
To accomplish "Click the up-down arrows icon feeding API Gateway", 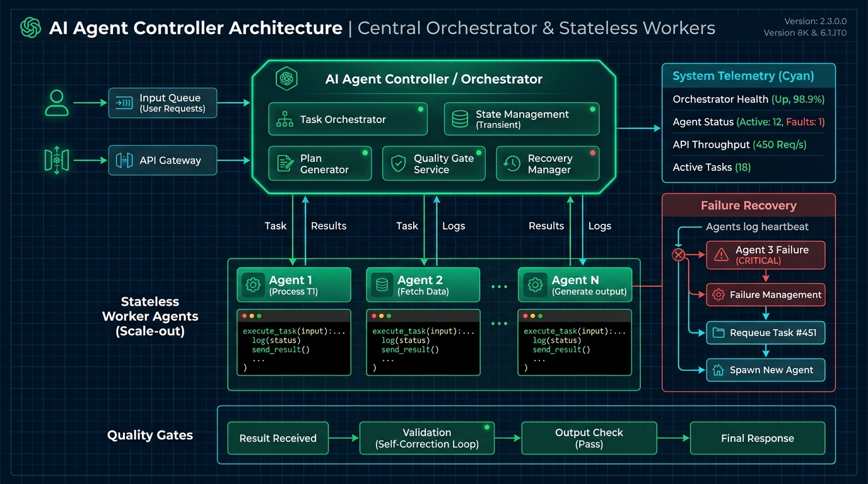I will pyautogui.click(x=56, y=161).
